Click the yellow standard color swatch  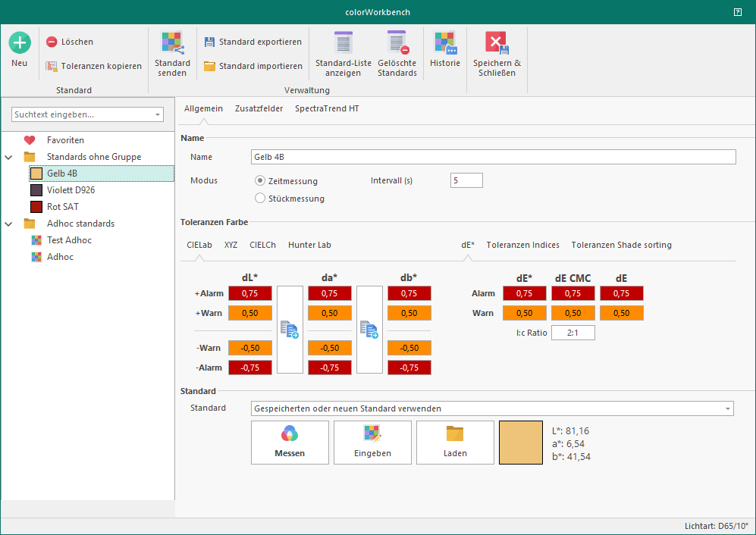click(x=521, y=443)
